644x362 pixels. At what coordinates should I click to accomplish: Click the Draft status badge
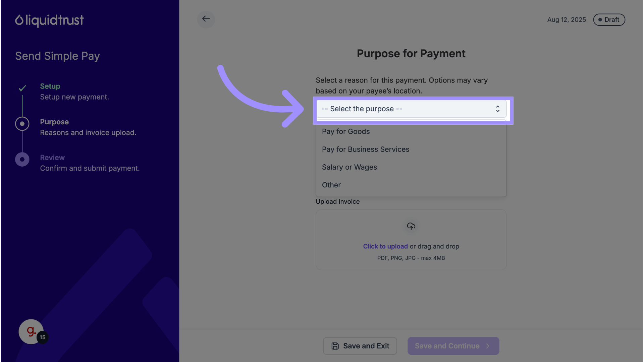(609, 20)
